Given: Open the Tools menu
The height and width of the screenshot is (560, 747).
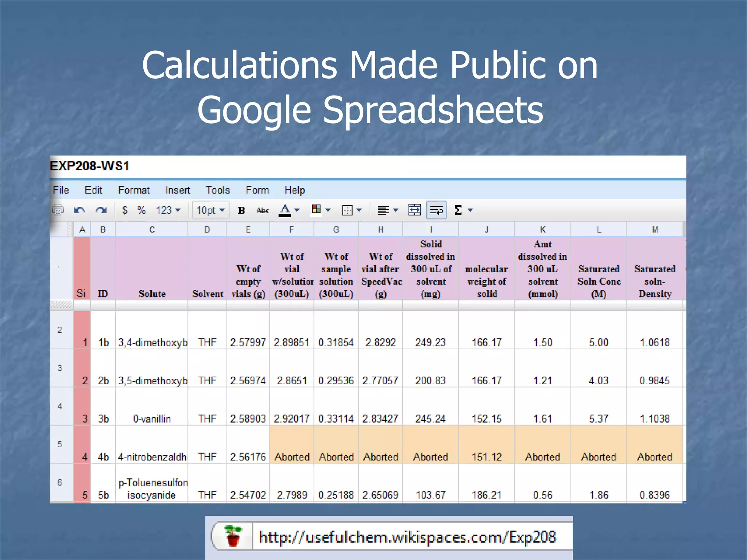Looking at the screenshot, I should [x=217, y=190].
